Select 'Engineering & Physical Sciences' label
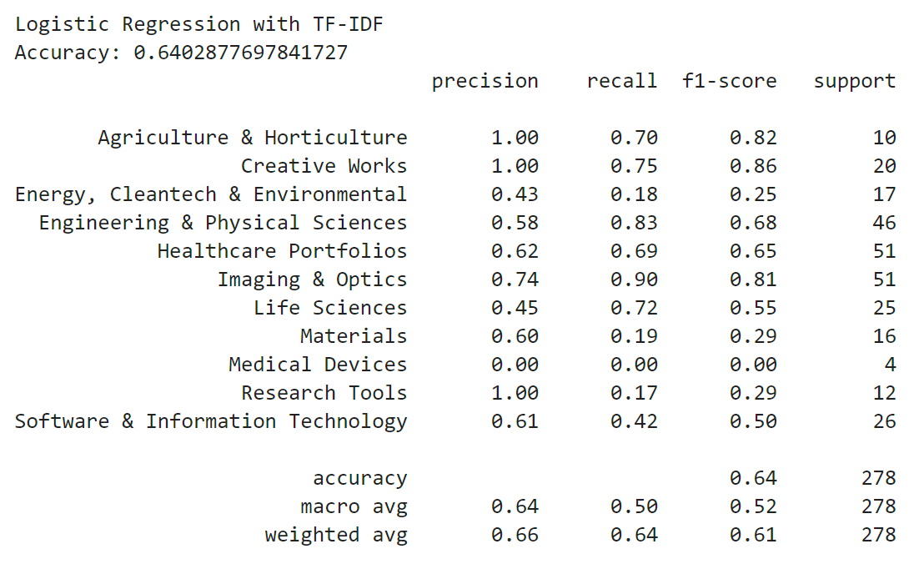The image size is (924, 564). pos(223,223)
